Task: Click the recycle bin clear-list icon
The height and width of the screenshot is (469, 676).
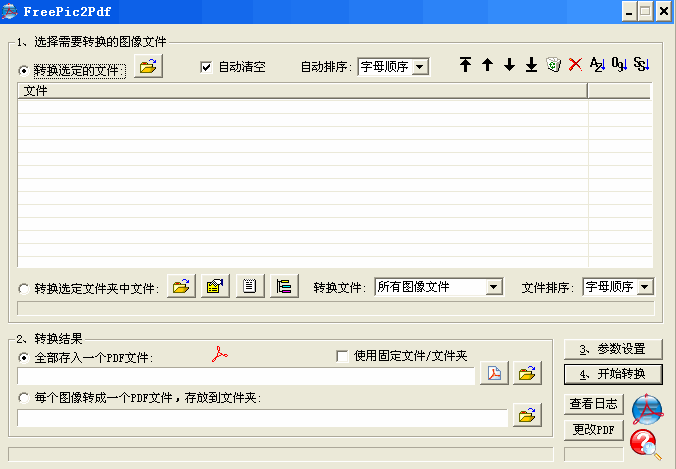Action: (553, 65)
